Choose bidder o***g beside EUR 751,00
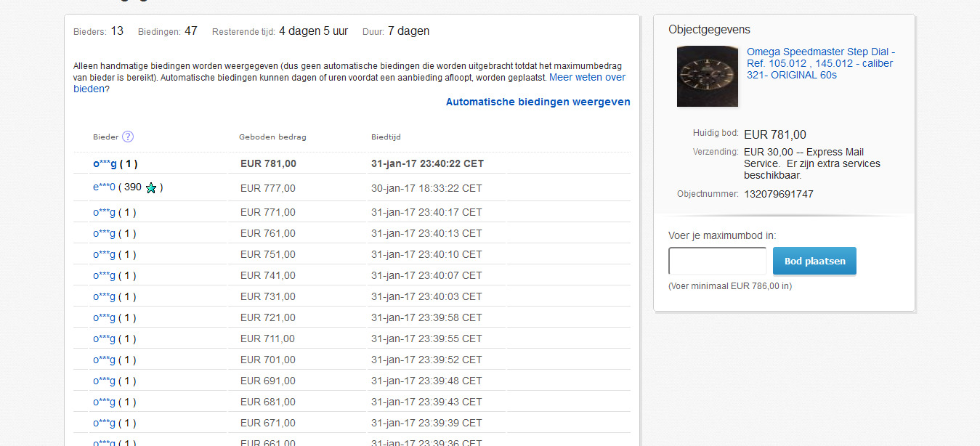Image resolution: width=980 pixels, height=446 pixels. [x=105, y=254]
